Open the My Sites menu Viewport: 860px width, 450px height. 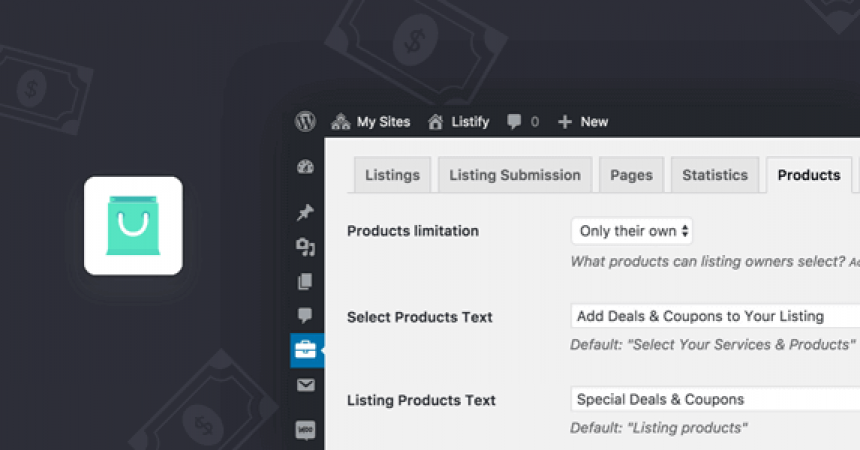pyautogui.click(x=371, y=121)
